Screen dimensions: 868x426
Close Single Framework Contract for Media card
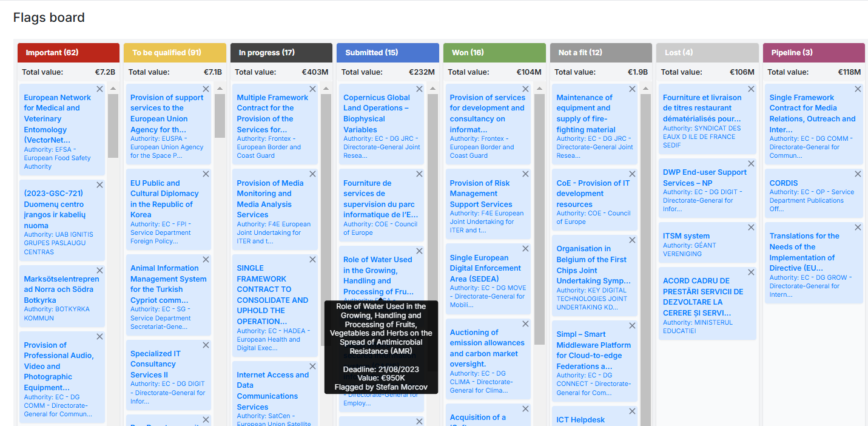(x=858, y=89)
